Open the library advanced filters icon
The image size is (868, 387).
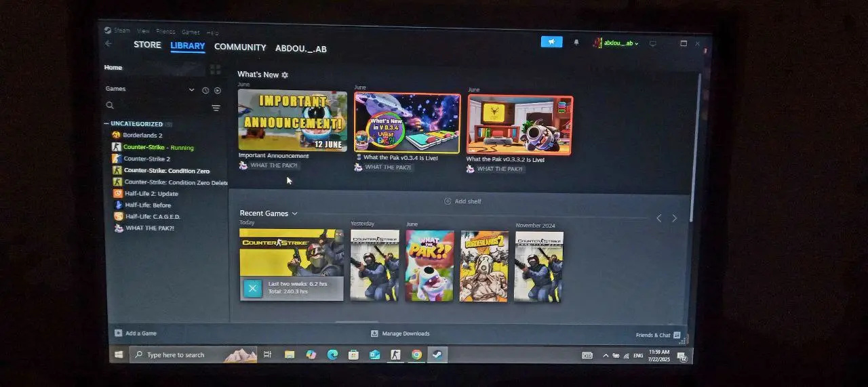(x=216, y=108)
